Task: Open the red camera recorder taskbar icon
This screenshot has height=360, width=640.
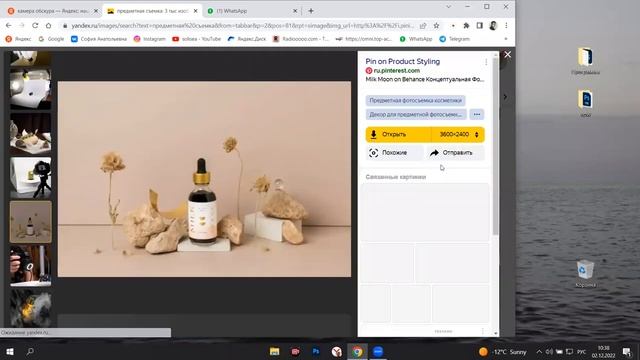Action: [295, 351]
